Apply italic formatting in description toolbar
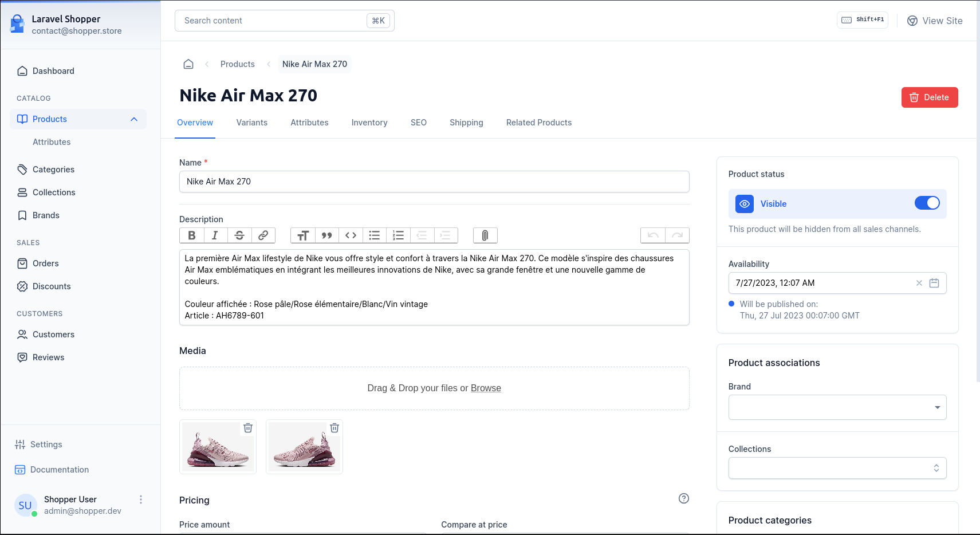 pyautogui.click(x=215, y=235)
